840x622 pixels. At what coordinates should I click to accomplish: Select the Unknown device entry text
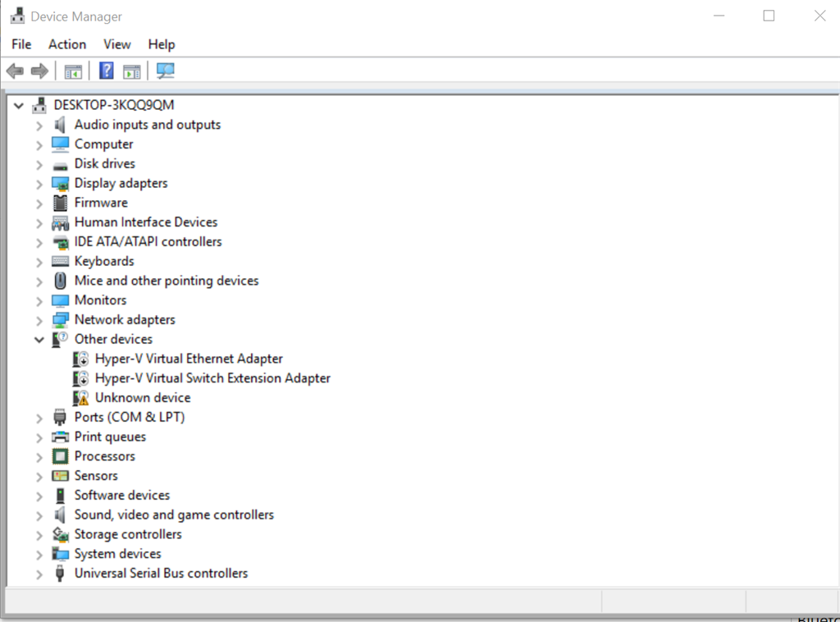point(143,397)
